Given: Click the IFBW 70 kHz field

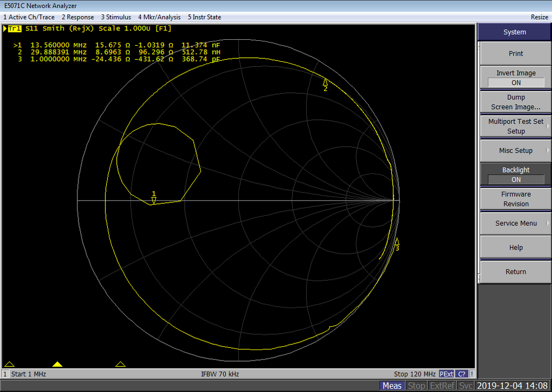Looking at the screenshot, I should point(220,374).
